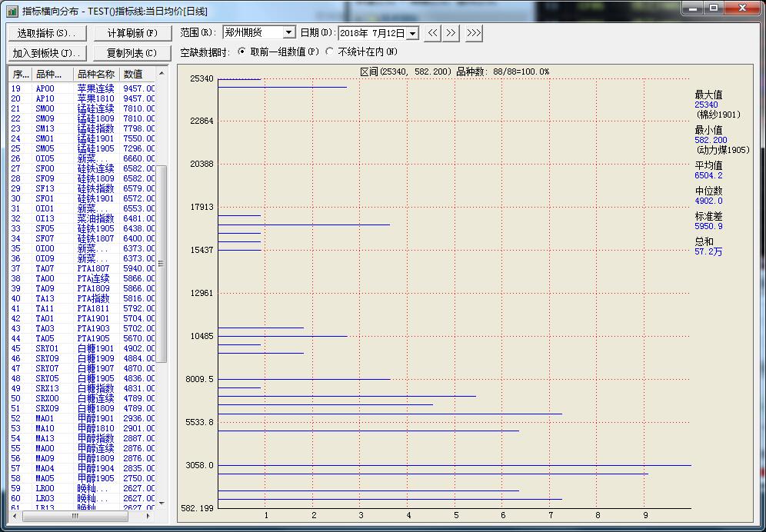The width and height of the screenshot is (766, 532).
Task: Maximize the 指标横向分布 window
Action: pyautogui.click(x=714, y=8)
